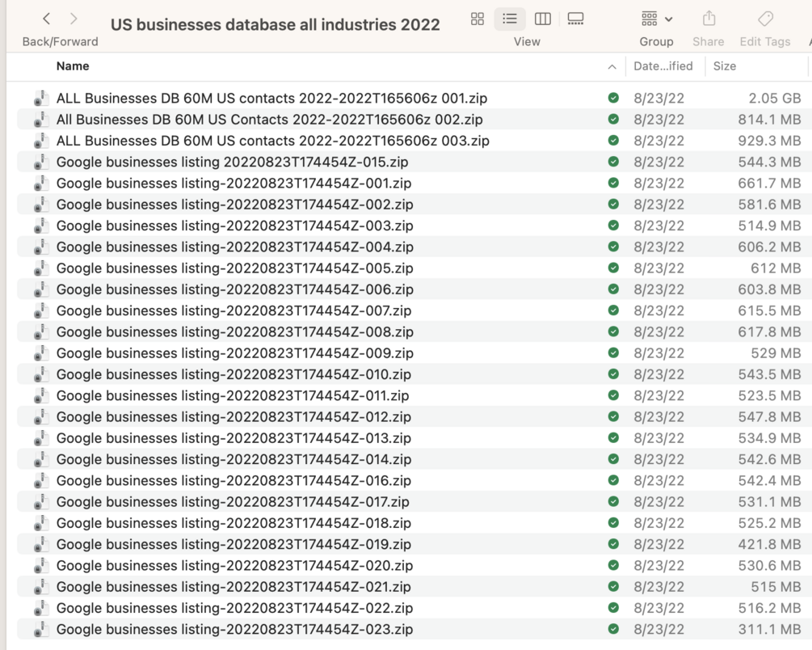812x650 pixels.
Task: Click the Share toolbar icon
Action: click(709, 19)
